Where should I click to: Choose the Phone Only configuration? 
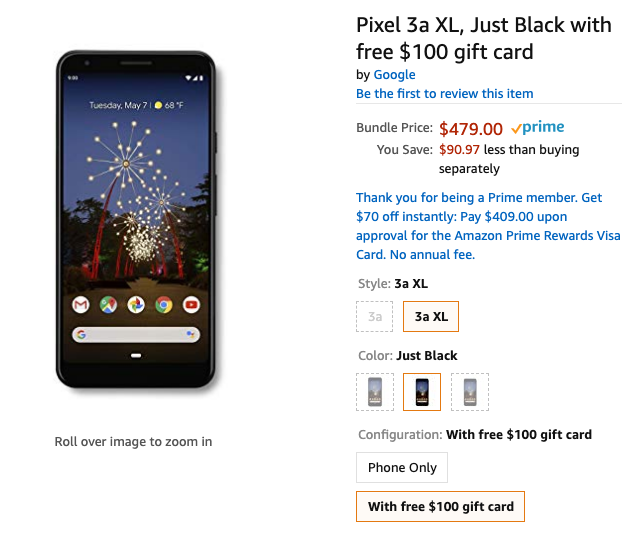[x=402, y=467]
